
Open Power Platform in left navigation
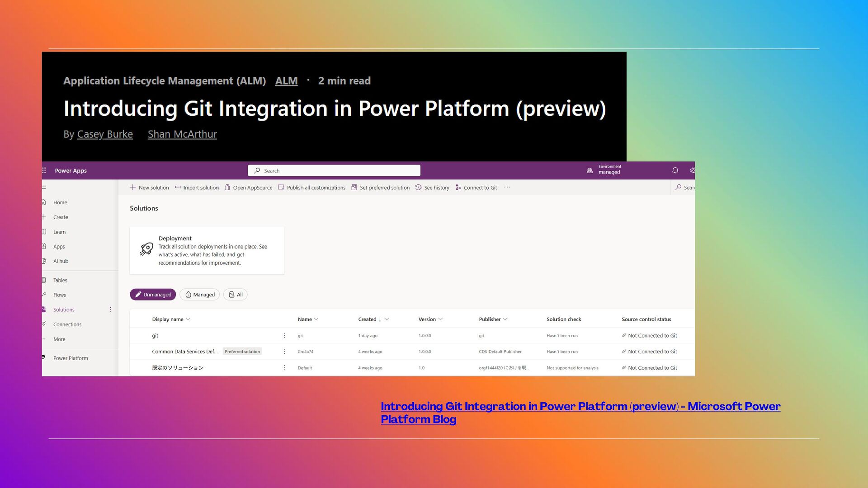71,358
